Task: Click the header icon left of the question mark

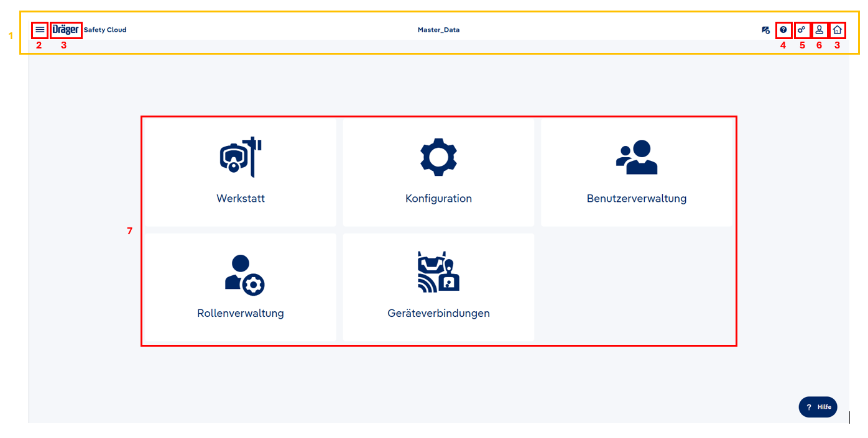Action: pos(766,30)
